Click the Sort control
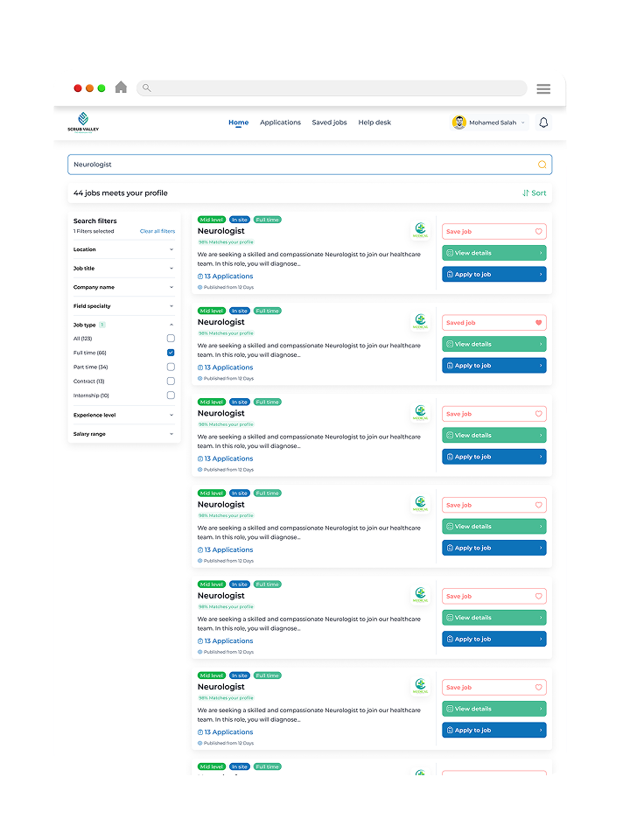623x840 pixels. point(534,193)
